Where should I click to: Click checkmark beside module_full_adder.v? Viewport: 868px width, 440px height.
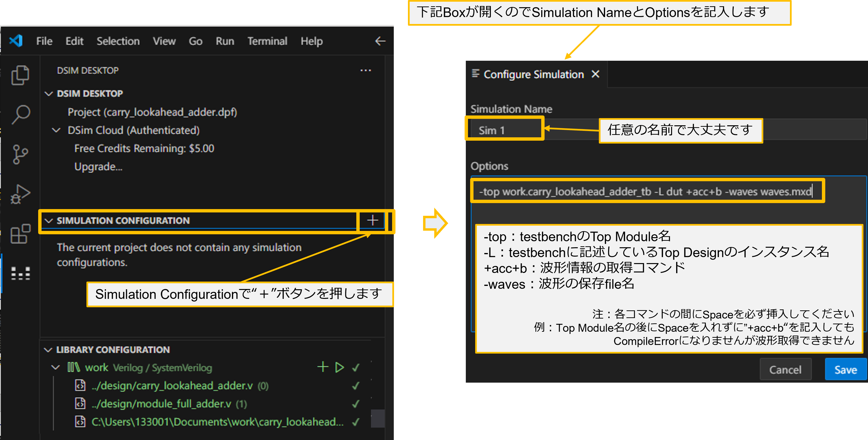click(x=356, y=404)
